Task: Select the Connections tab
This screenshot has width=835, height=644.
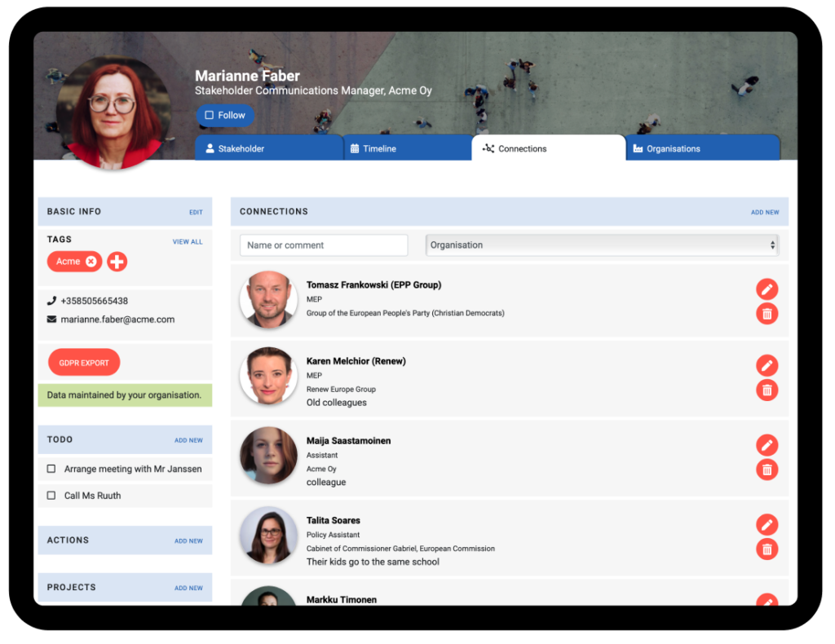Action: [549, 148]
